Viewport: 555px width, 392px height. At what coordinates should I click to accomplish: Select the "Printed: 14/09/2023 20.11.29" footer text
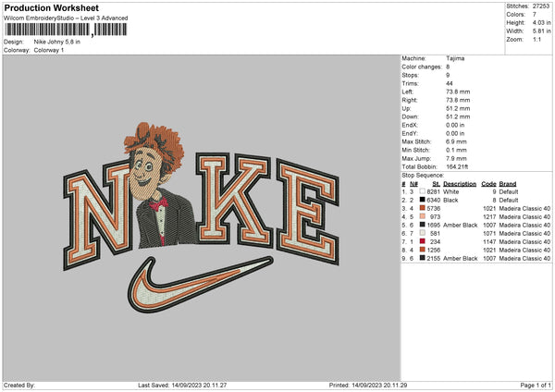368,385
